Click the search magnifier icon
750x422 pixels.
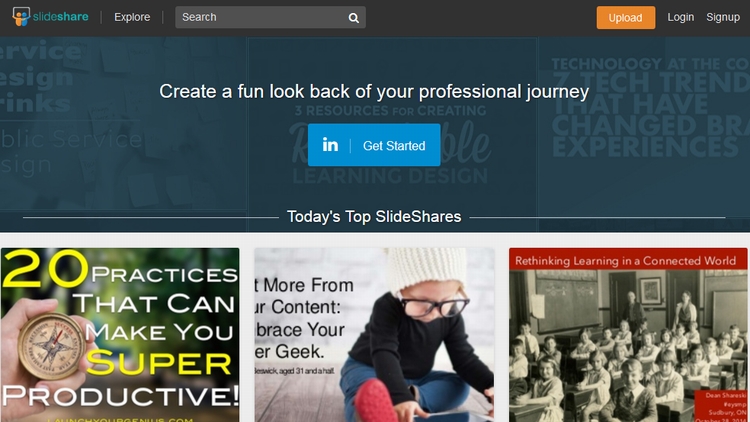(353, 18)
